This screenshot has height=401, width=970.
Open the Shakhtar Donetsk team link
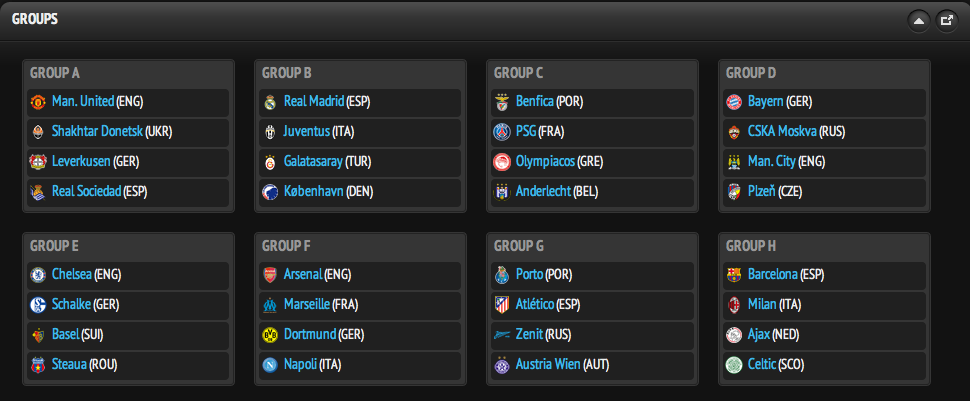point(97,132)
